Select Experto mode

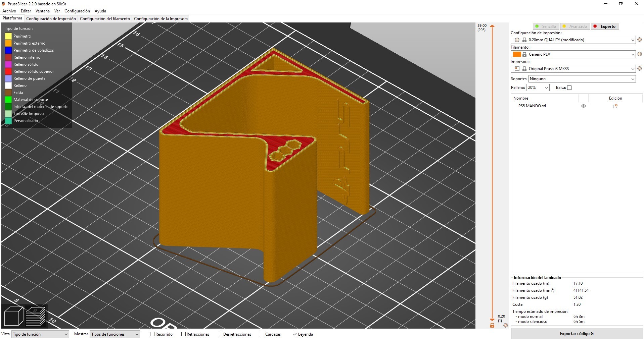tap(605, 26)
